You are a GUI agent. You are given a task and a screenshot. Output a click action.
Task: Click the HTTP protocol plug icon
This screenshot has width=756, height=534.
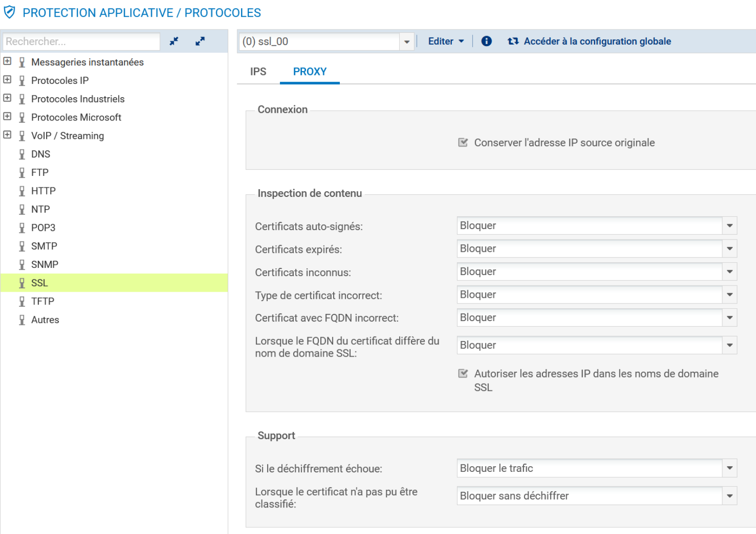click(22, 191)
